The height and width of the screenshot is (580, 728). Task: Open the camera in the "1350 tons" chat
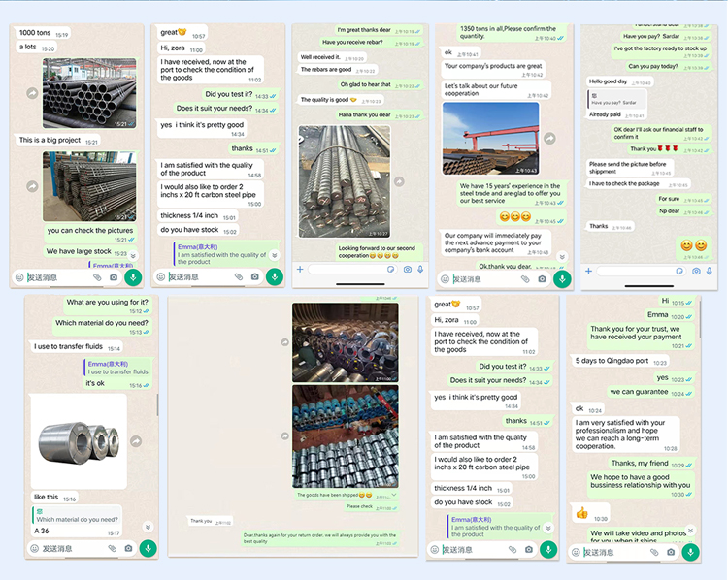click(542, 278)
